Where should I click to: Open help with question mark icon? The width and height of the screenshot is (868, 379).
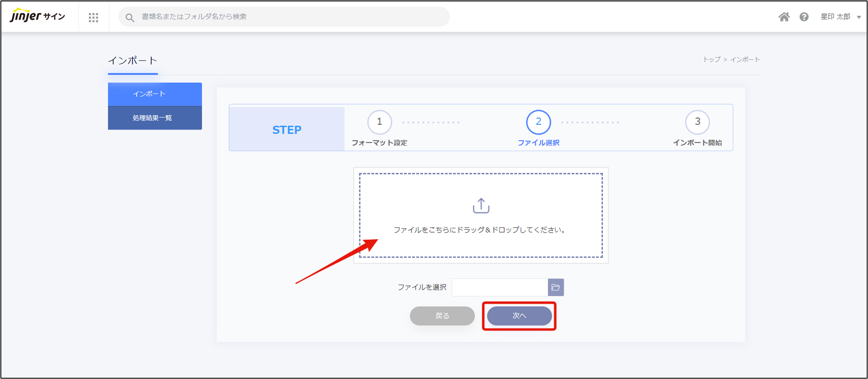pyautogui.click(x=804, y=17)
